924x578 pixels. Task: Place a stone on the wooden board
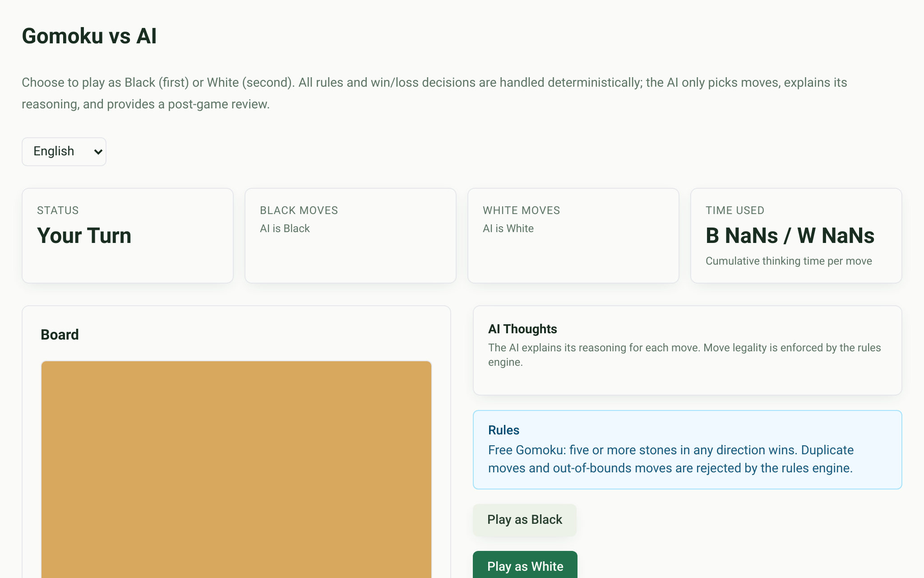click(236, 470)
